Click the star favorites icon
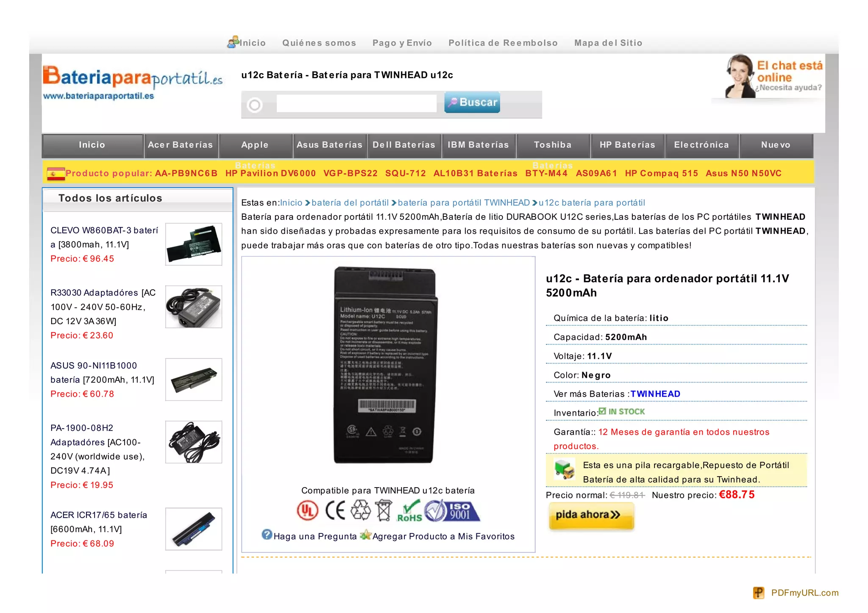Screen dimensions: 868x613 [365, 535]
